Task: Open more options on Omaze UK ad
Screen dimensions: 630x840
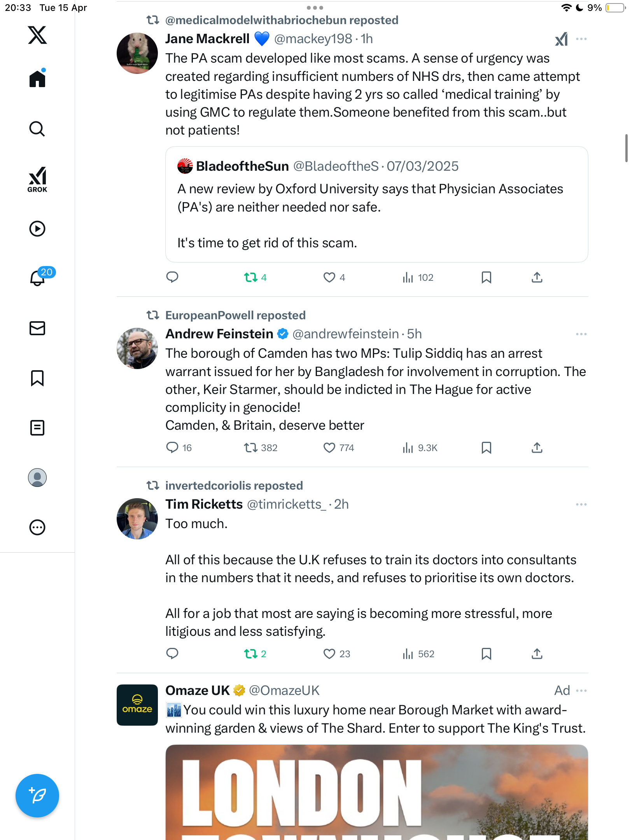Action: pyautogui.click(x=581, y=691)
